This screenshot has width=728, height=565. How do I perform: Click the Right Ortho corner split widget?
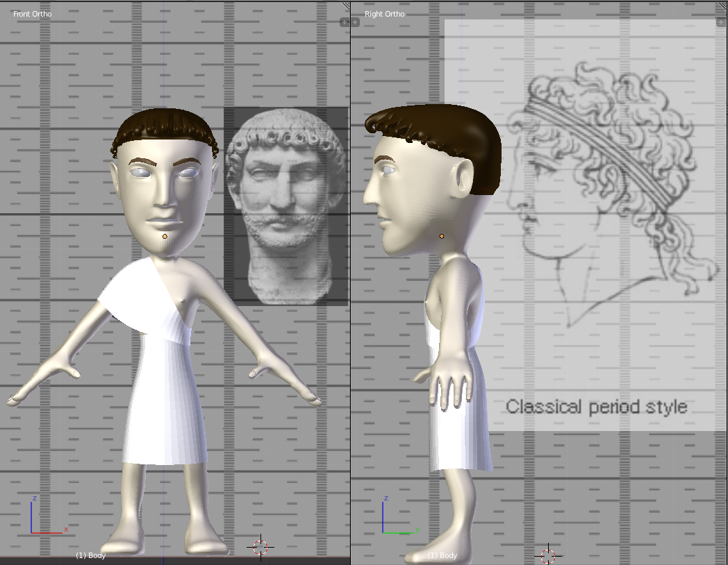tap(723, 6)
